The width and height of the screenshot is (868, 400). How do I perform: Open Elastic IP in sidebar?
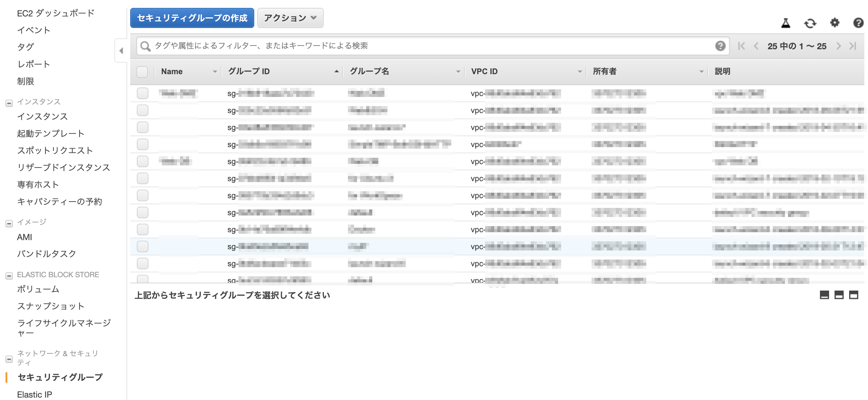(x=34, y=394)
